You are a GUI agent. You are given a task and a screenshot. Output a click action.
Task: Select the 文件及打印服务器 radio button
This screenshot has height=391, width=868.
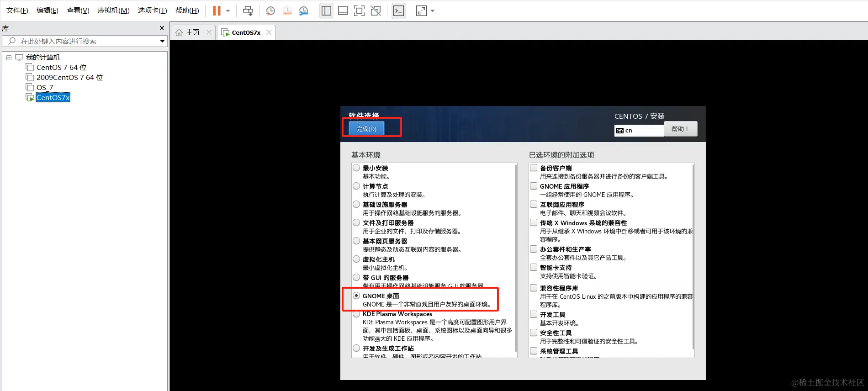[x=356, y=222]
